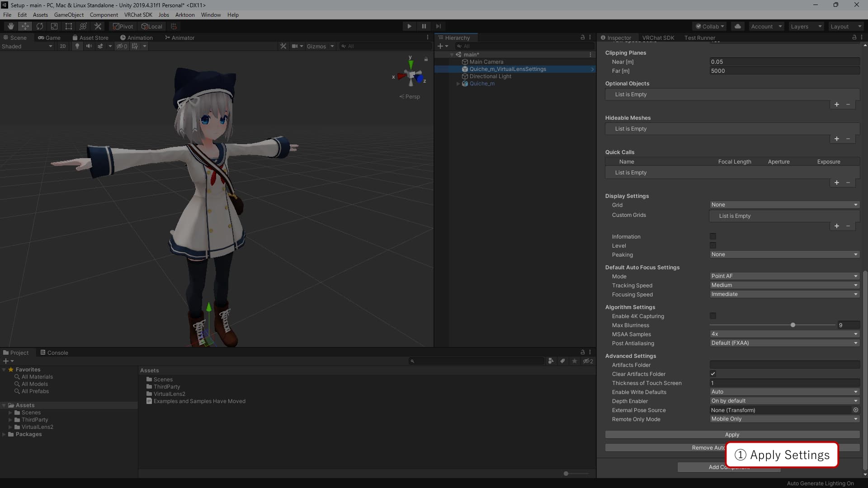The width and height of the screenshot is (868, 488).
Task: Enable the Level checkbox
Action: pos(713,245)
